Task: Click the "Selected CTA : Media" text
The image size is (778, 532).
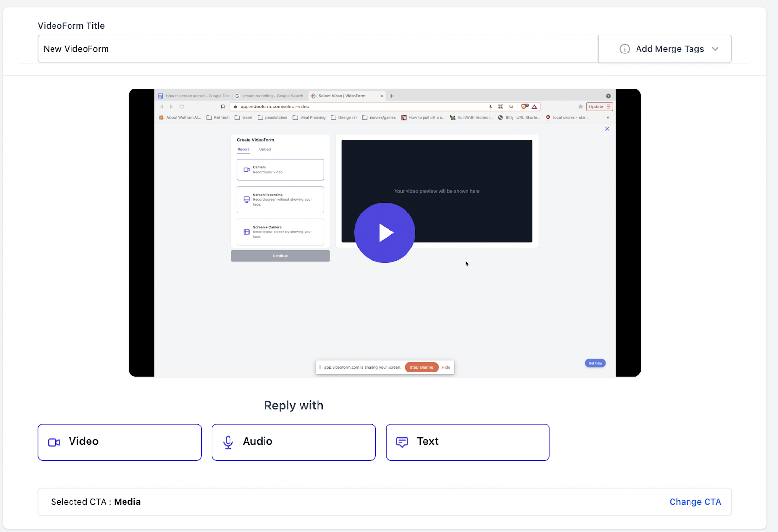Action: click(96, 502)
